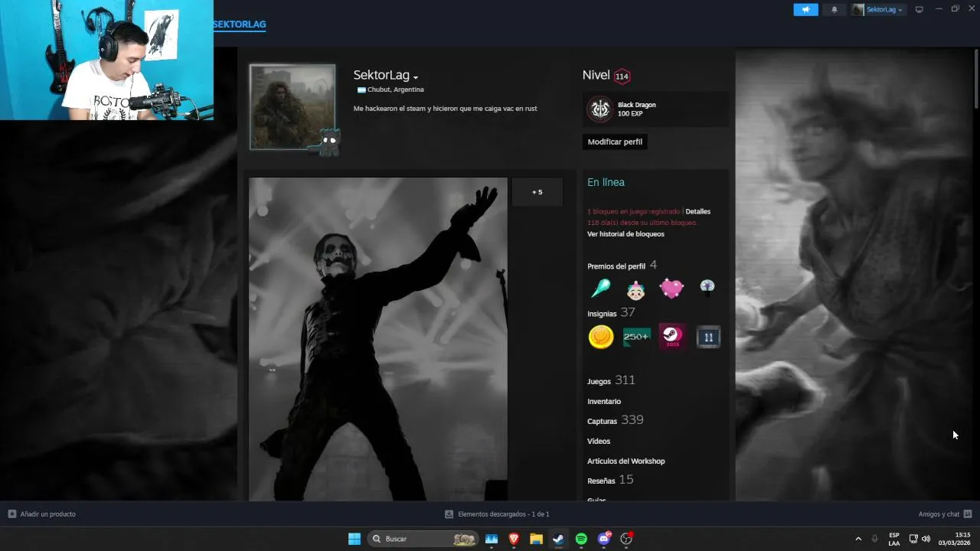Viewport: 980px width, 551px height.
Task: Open the SEKTORLAG tab in Steam navigation
Action: point(239,24)
